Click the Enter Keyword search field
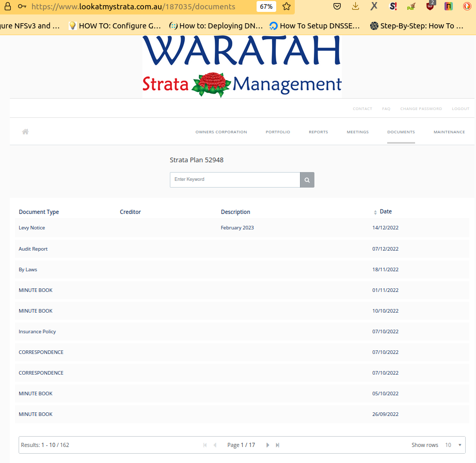Screen dimensions: 476x463 pos(235,180)
